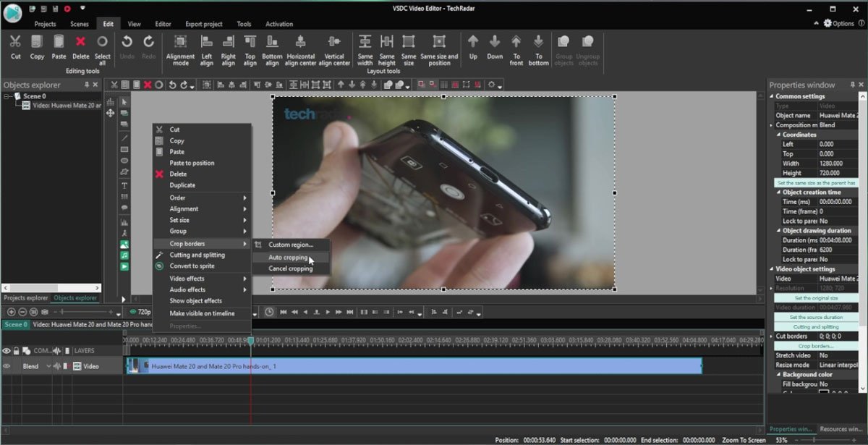Select the Line drawing tool
The height and width of the screenshot is (445, 868).
(124, 137)
